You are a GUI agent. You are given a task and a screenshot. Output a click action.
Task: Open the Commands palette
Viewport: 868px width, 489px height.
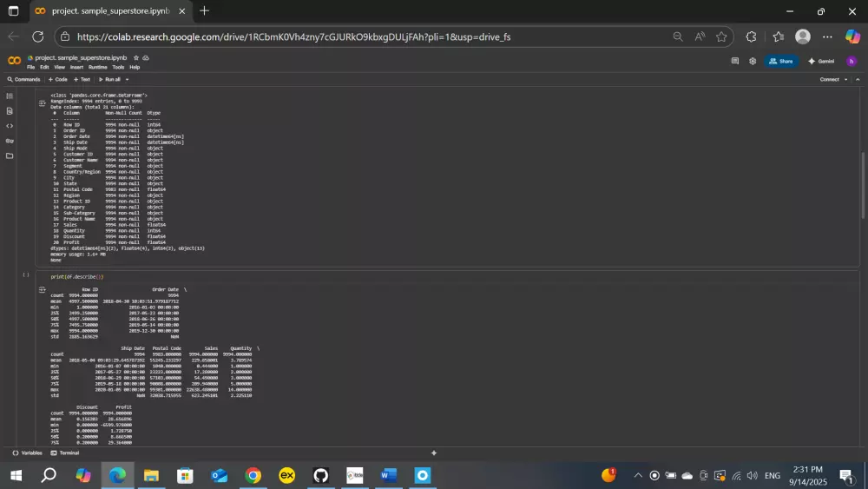coord(23,79)
